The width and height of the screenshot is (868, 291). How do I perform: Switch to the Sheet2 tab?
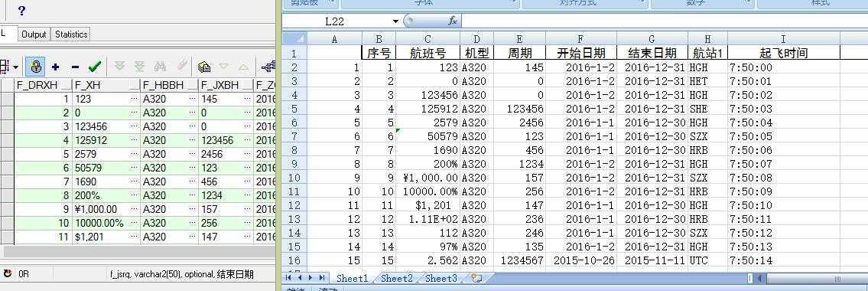pyautogui.click(x=396, y=278)
